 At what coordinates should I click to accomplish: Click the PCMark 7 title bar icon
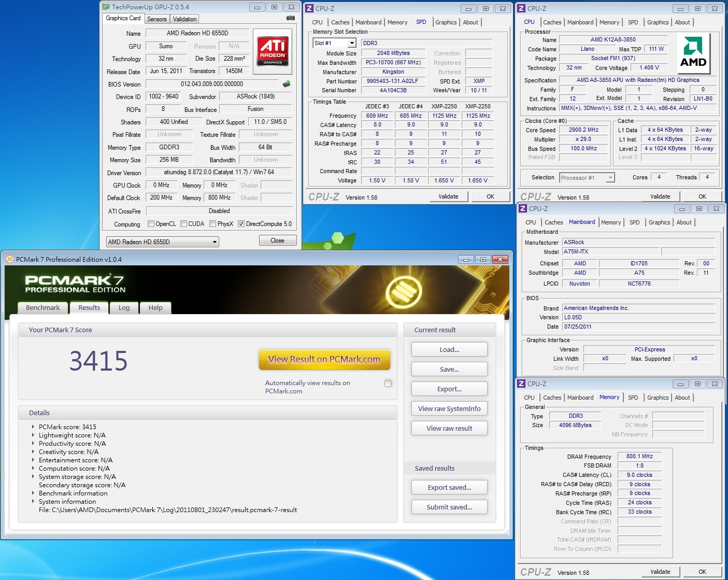tap(9, 260)
